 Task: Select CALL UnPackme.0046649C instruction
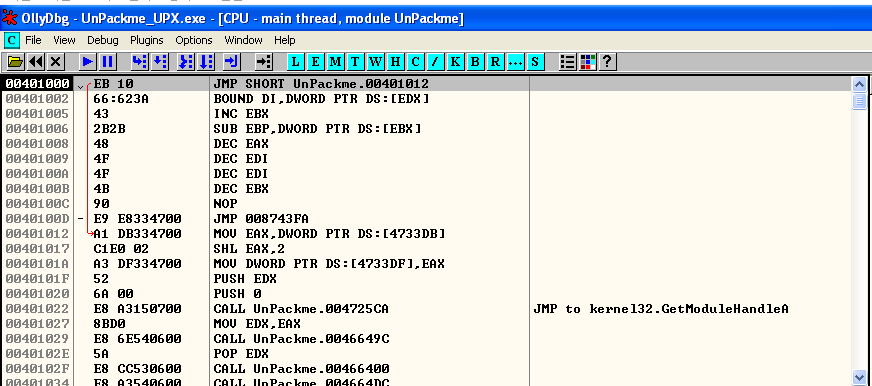click(301, 339)
